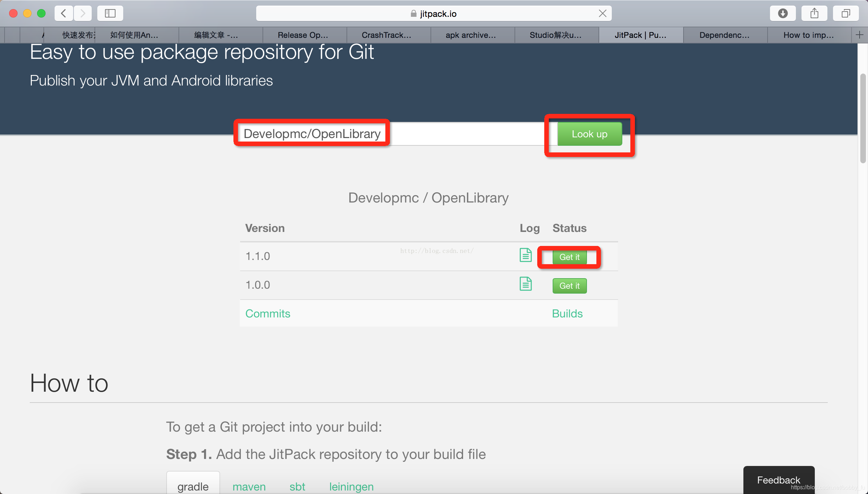This screenshot has height=494, width=868.
Task: Click the Developmc / OpenLibrary heading
Action: point(428,198)
